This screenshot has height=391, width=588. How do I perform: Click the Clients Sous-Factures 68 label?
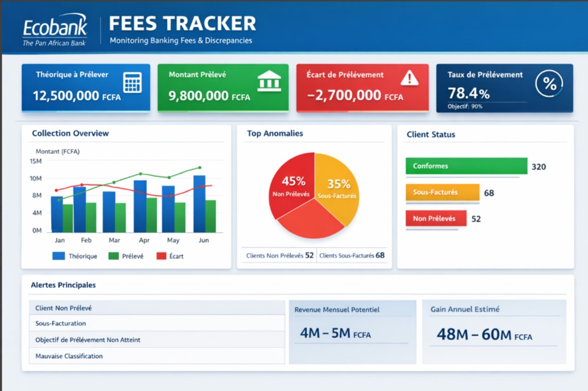coord(352,255)
